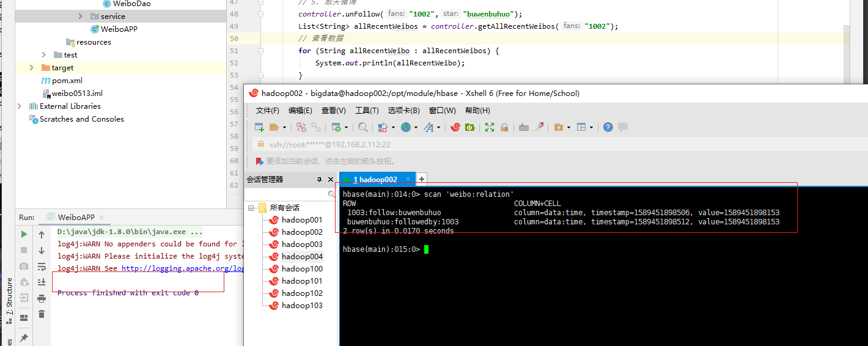Image resolution: width=868 pixels, height=346 pixels.
Task: Expand the test folder in project tree
Action: (44, 54)
